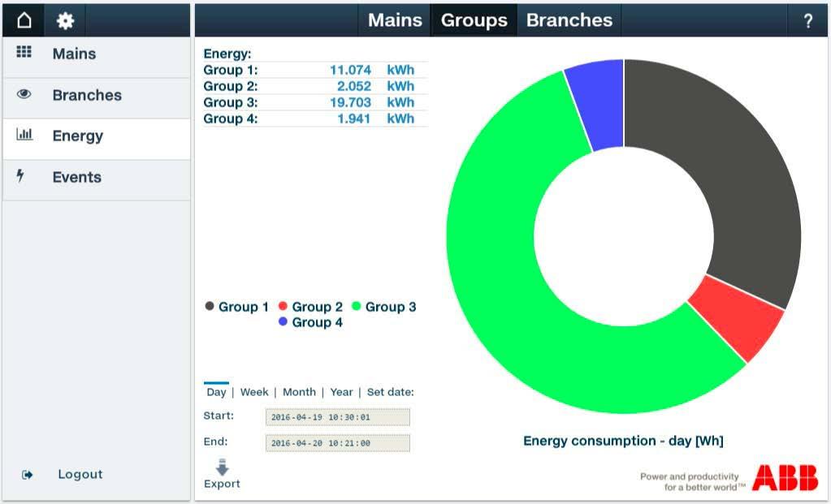Click the Branches eye icon in sidebar

(24, 93)
